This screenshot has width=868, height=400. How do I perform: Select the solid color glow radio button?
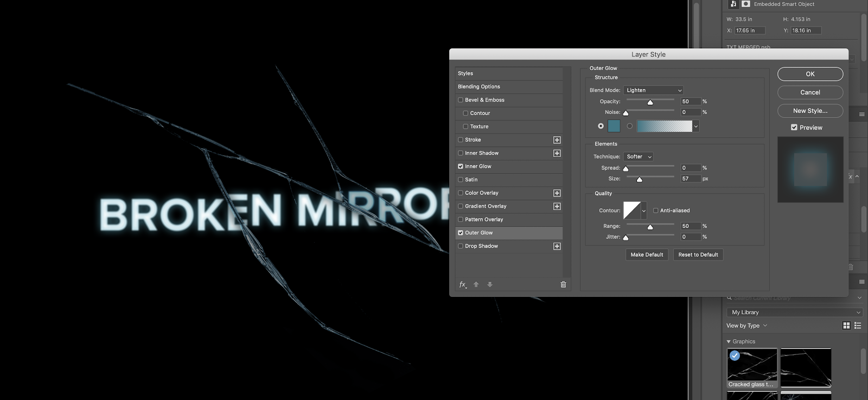(x=601, y=126)
